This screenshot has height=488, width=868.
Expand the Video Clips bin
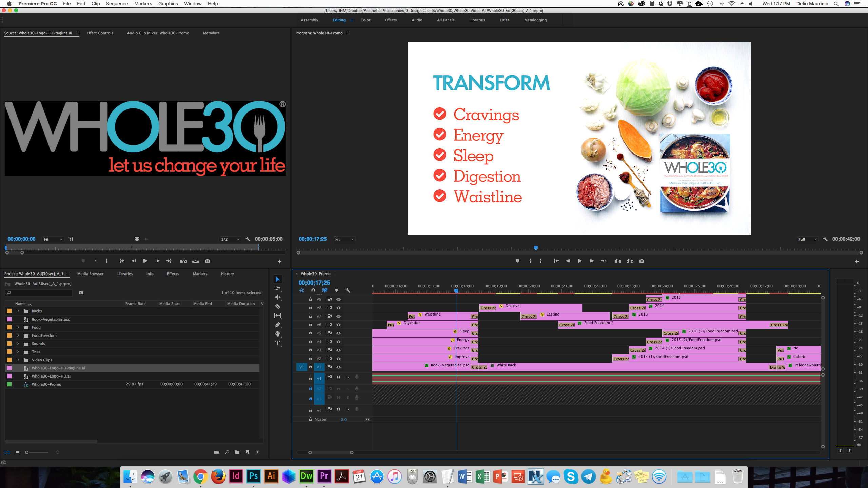(18, 360)
